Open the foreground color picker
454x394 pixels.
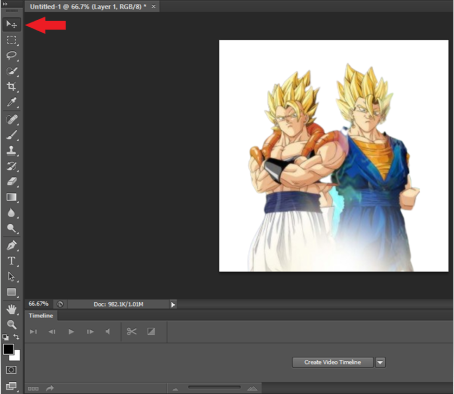tap(8, 349)
